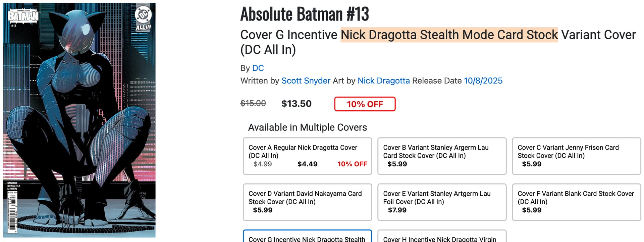The width and height of the screenshot is (644, 242).
Task: Choose Cover F Blank Card Stock Cover
Action: [576, 202]
